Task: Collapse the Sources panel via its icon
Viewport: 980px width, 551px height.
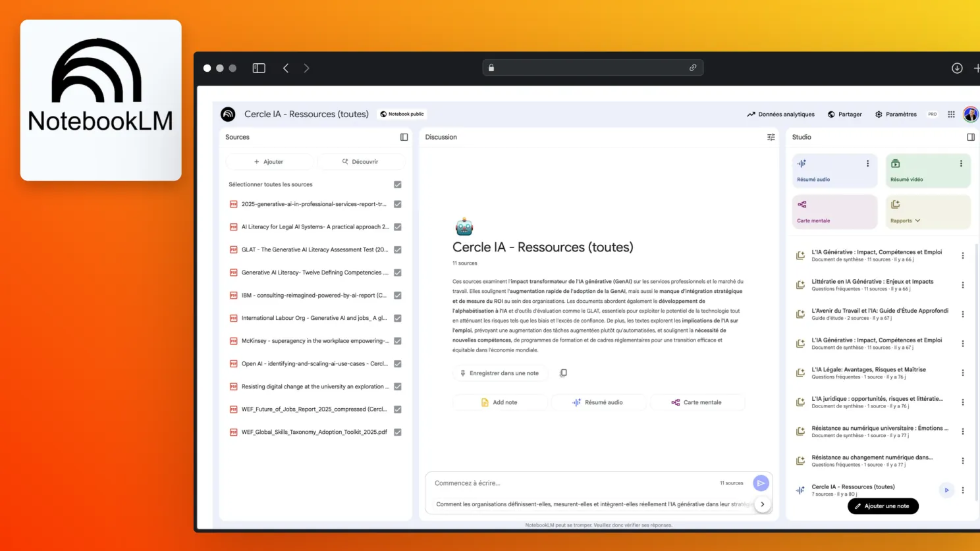Action: (x=404, y=137)
